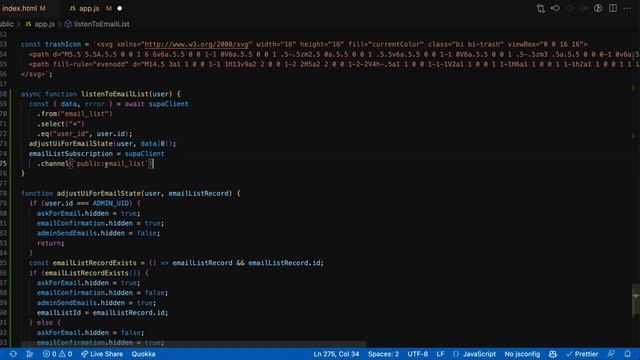Open the errors count in the status bar
The image size is (640, 360).
50,354
